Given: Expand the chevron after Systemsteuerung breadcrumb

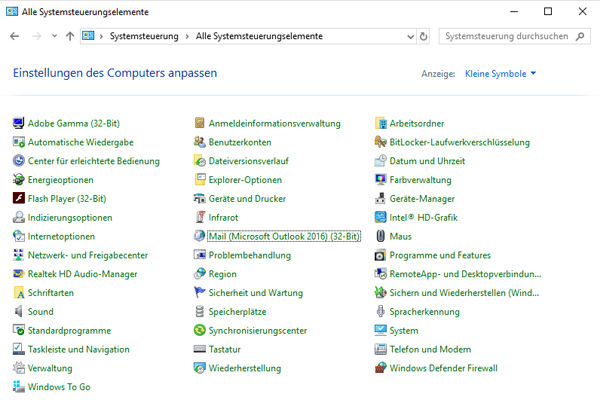Looking at the screenshot, I should pyautogui.click(x=187, y=36).
